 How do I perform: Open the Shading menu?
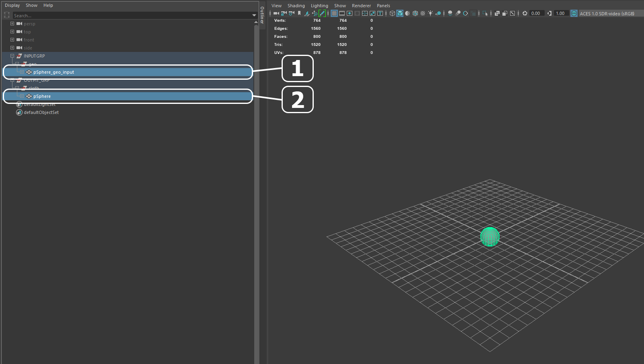pyautogui.click(x=296, y=6)
